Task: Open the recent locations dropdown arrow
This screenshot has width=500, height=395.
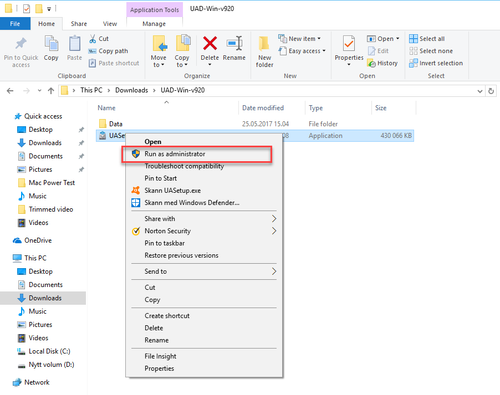Action: pyautogui.click(x=39, y=90)
